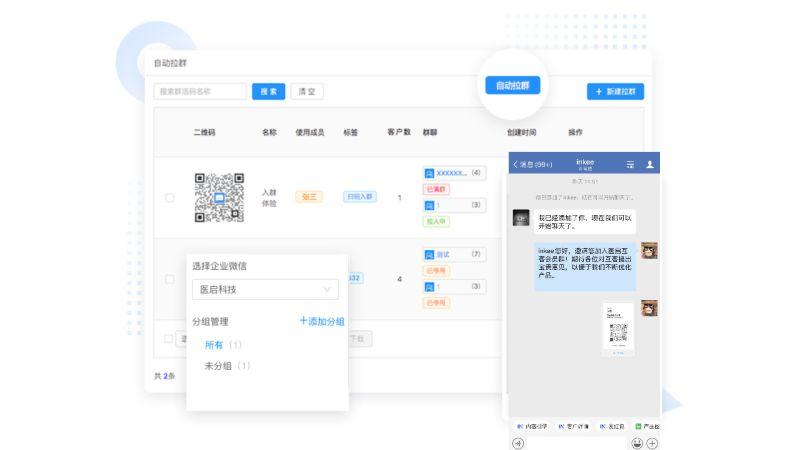800x450 pixels.
Task: Click the 发红包 quick action in chat
Action: click(612, 426)
